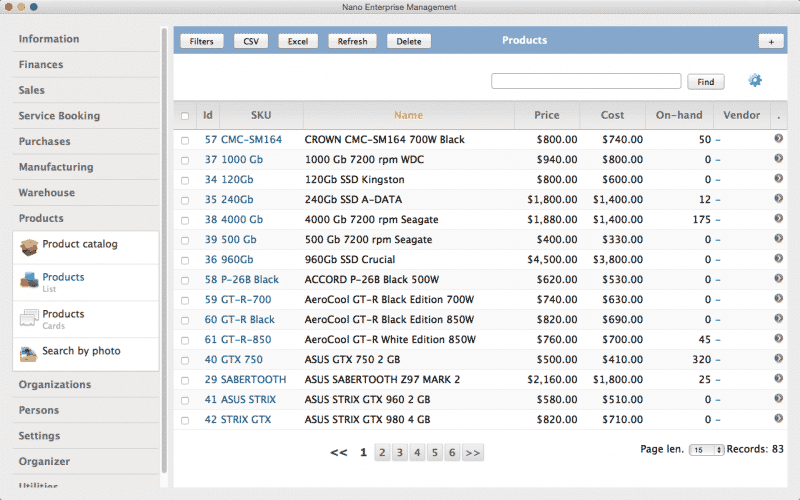Select checkbox for ASUS SABERTOOTH Z97 row
Image resolution: width=800 pixels, height=500 pixels.
[184, 380]
